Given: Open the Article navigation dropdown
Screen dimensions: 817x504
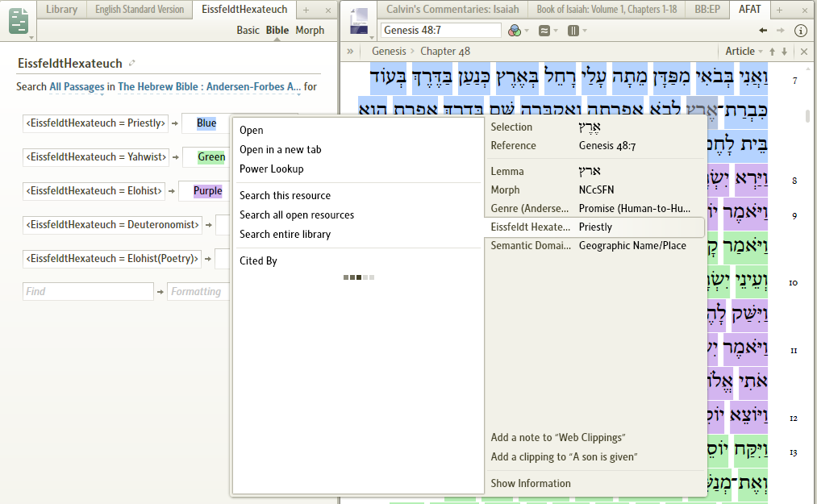Looking at the screenshot, I should (744, 51).
